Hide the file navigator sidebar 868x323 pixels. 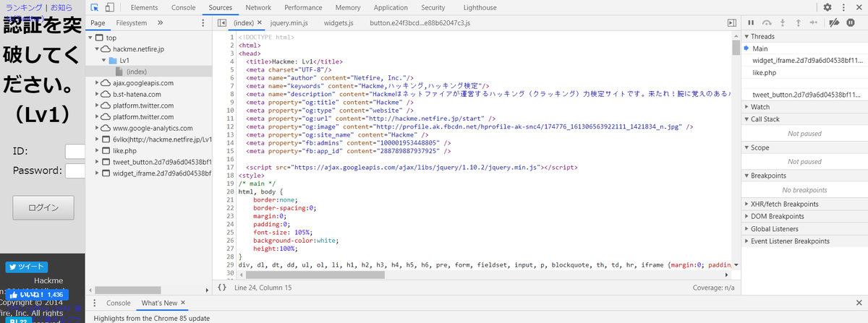tap(222, 22)
